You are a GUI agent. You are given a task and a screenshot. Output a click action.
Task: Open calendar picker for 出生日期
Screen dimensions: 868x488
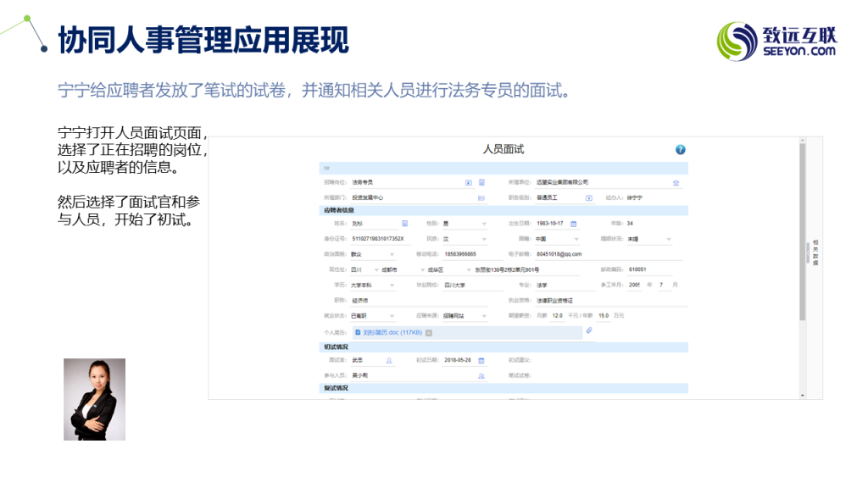coord(573,224)
